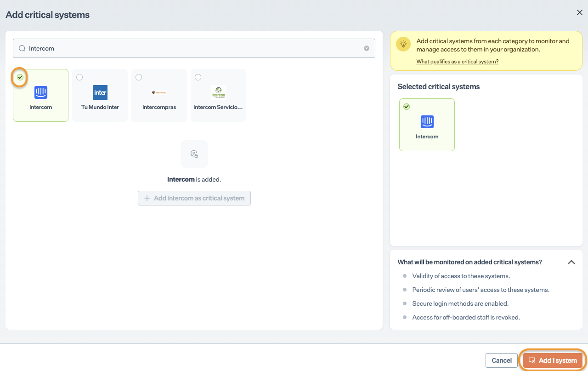Click the lightbulb tip icon

(404, 44)
